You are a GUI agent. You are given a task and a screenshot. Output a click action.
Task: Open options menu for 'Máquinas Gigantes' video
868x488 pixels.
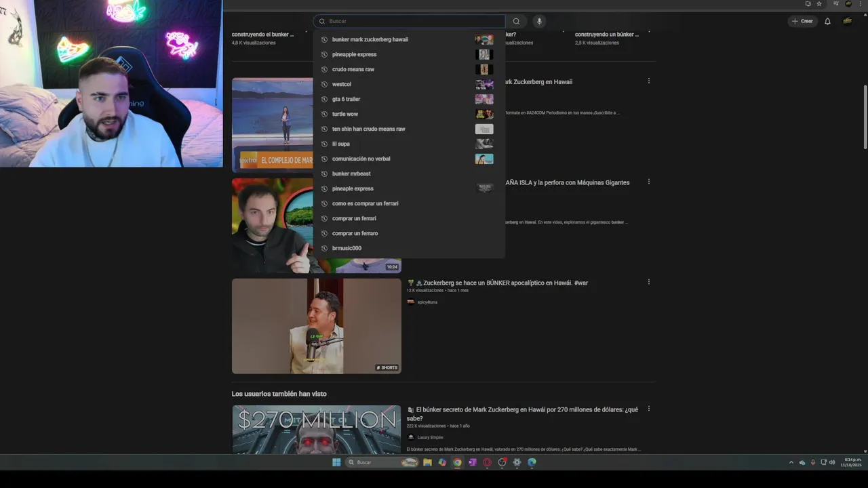[649, 182]
